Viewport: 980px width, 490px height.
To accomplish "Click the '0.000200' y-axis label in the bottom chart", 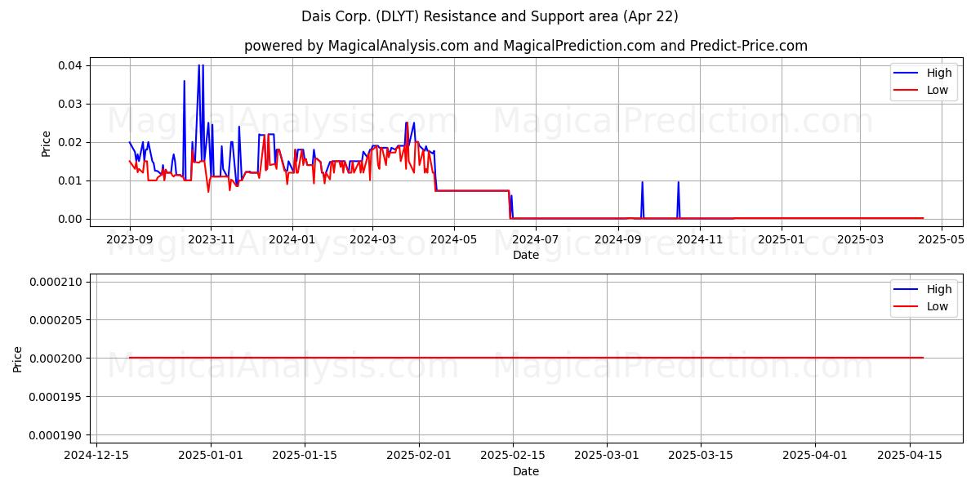I will pos(56,359).
